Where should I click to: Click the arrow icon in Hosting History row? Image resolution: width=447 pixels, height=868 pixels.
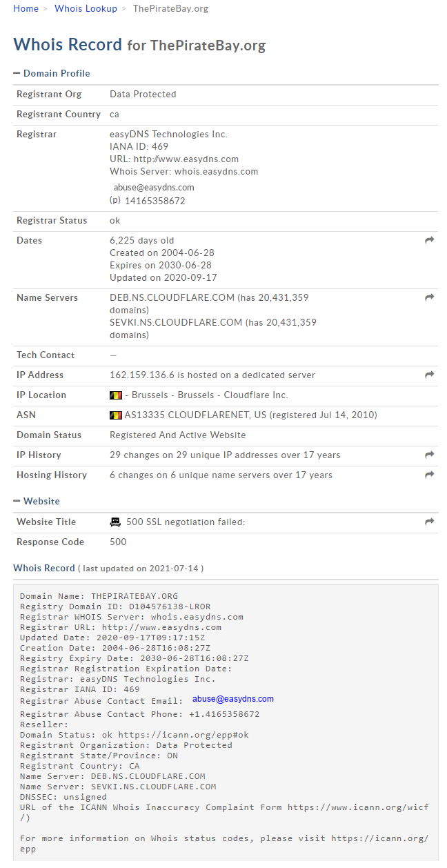[x=429, y=475]
